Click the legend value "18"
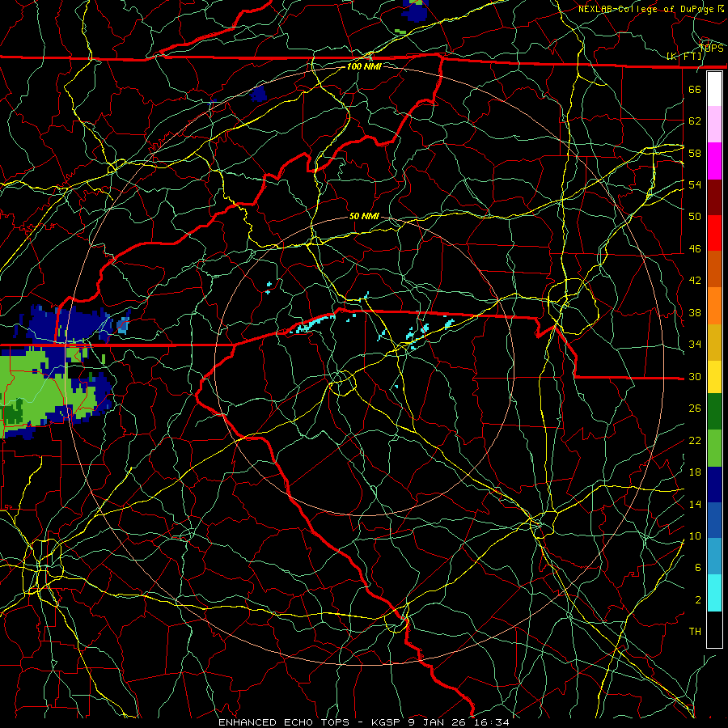Screen dimensions: 728x728 (x=695, y=472)
